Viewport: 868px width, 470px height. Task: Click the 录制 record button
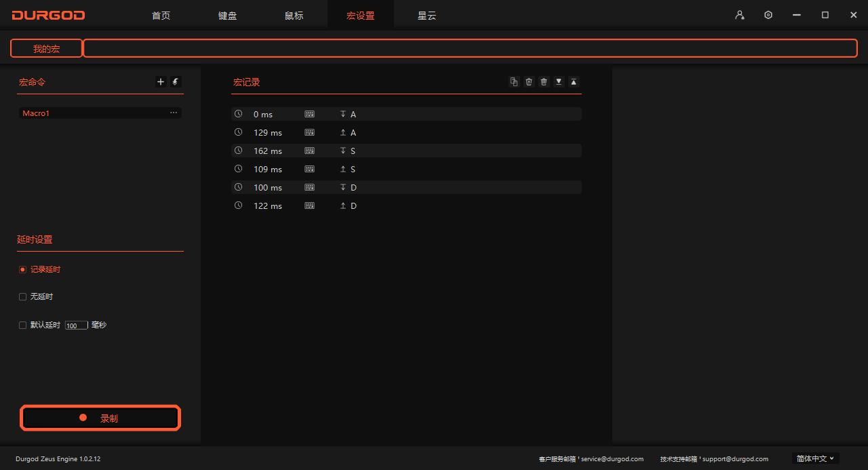(100, 418)
